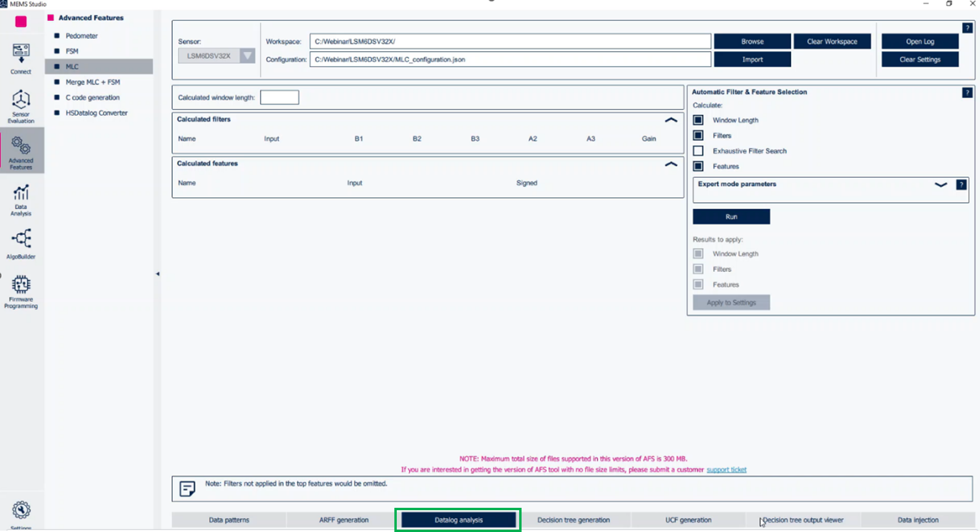Open help for Automatic Filter & Feature Selection
980x532 pixels.
click(967, 92)
